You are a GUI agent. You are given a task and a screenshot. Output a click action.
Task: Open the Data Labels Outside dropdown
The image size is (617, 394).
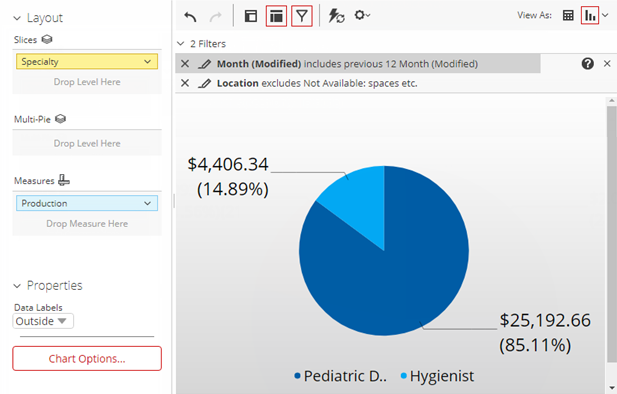43,321
